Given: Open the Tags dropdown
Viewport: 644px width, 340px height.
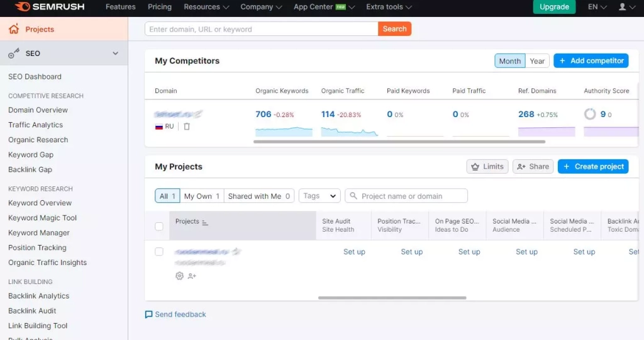Looking at the screenshot, I should pyautogui.click(x=319, y=196).
